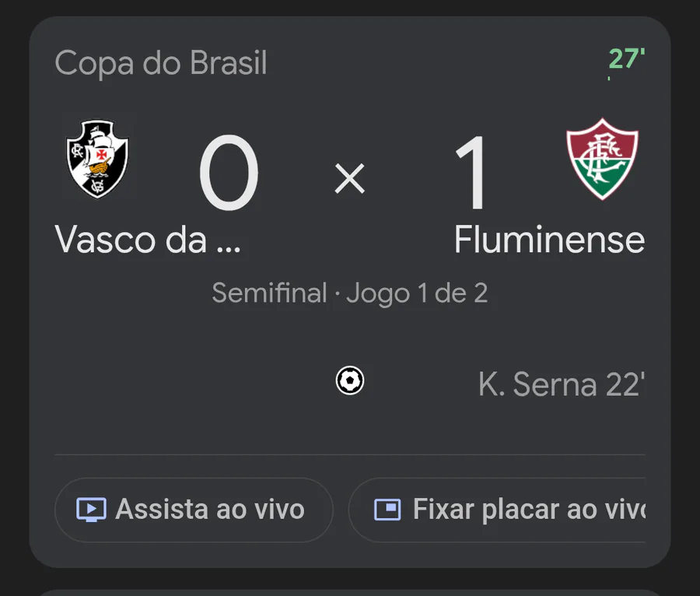Click the × separator between the scores
The height and width of the screenshot is (596, 700).
349,180
